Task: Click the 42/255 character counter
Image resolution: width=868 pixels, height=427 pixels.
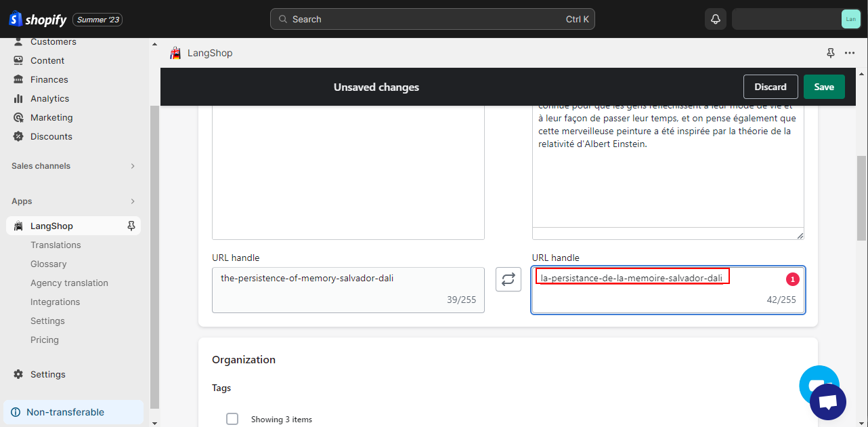Action: 781,300
